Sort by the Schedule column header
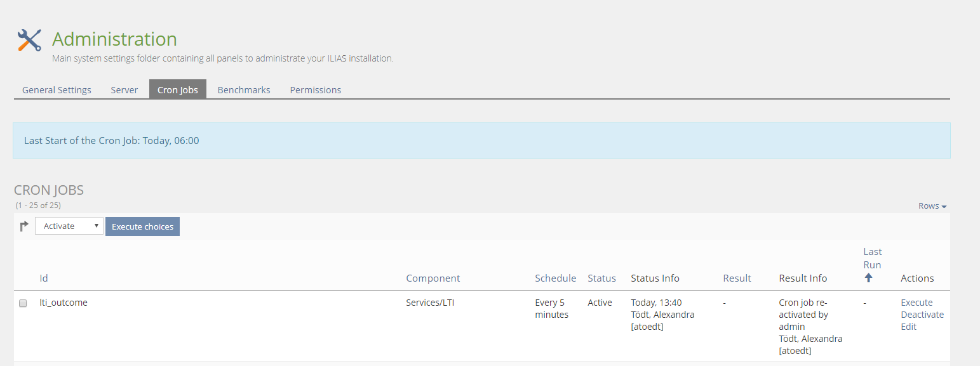Screen dimensions: 980x366 tap(555, 278)
